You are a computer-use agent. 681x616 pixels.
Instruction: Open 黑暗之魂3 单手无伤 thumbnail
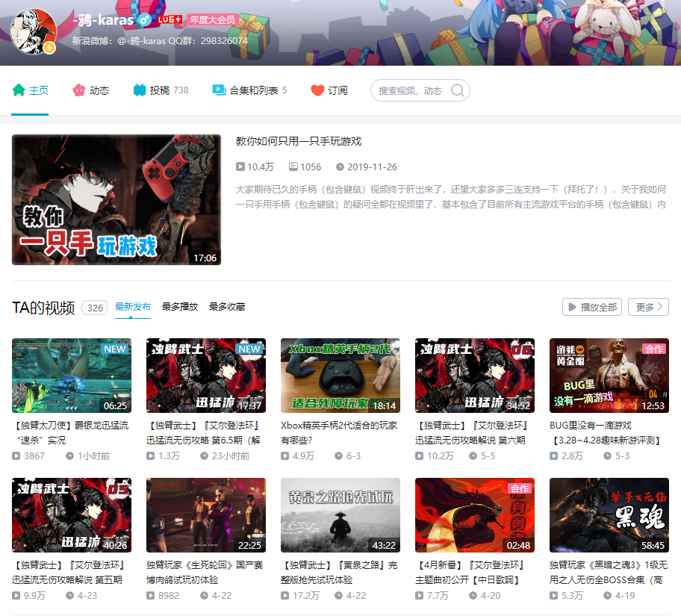pyautogui.click(x=609, y=515)
